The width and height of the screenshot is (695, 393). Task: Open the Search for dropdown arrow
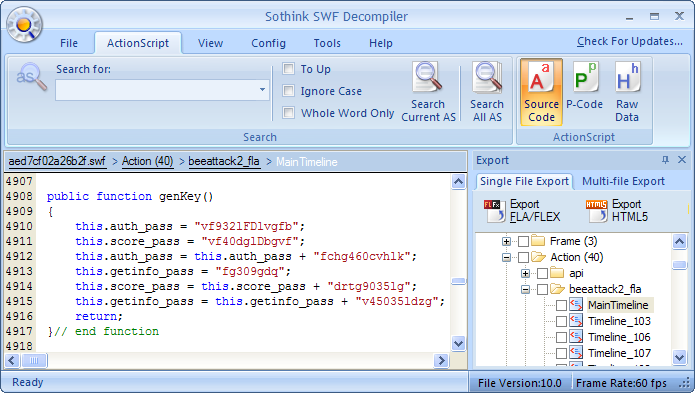[x=262, y=90]
